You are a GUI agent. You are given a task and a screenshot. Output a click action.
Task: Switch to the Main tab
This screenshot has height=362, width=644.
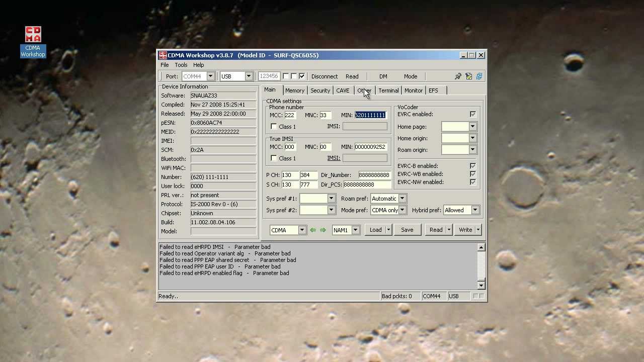pyautogui.click(x=270, y=90)
